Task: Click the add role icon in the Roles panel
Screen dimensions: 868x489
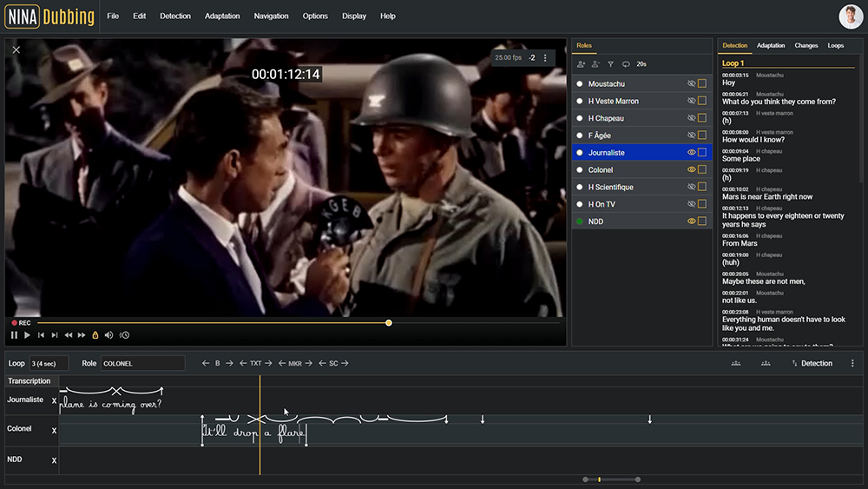Action: tap(582, 64)
